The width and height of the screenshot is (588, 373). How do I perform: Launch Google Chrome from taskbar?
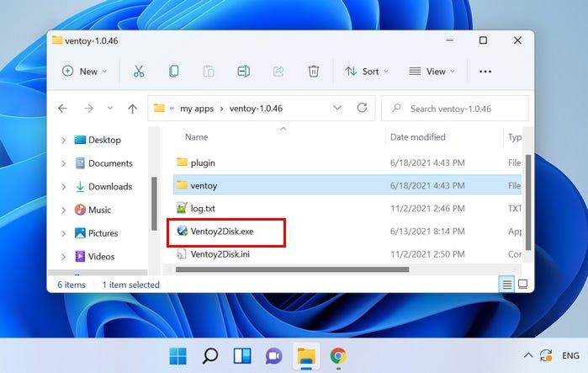[338, 355]
